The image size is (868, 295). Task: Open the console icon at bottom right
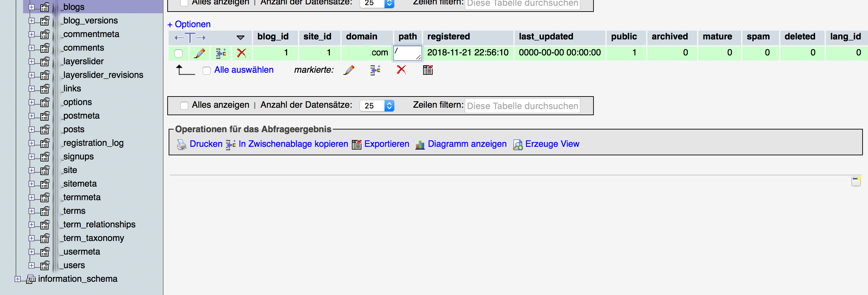856,181
